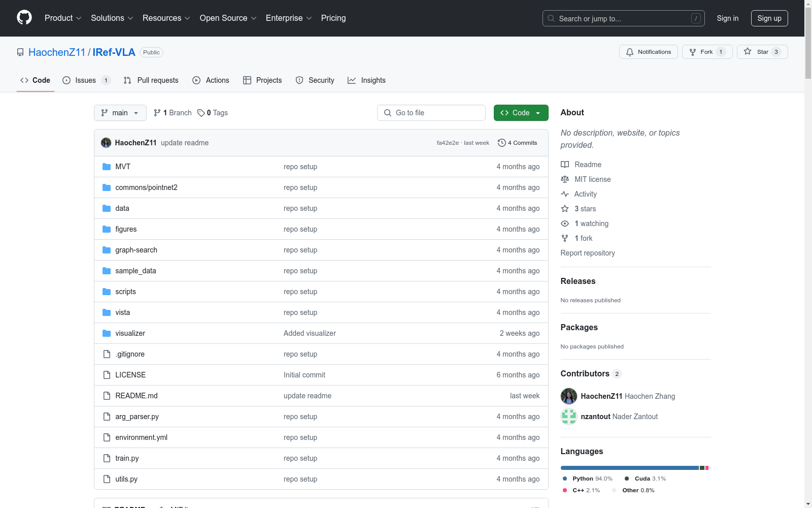Viewport: 812px width, 508px height.
Task: Select the Code tab
Action: (36, 80)
